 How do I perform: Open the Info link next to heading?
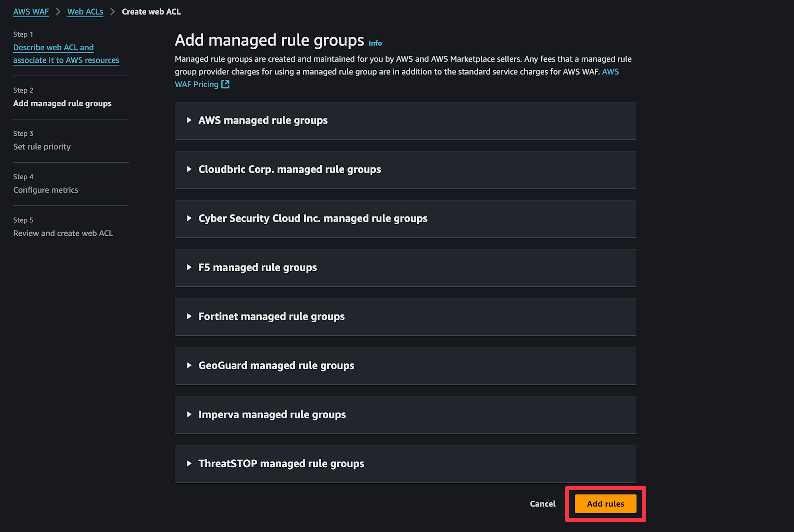pos(375,43)
